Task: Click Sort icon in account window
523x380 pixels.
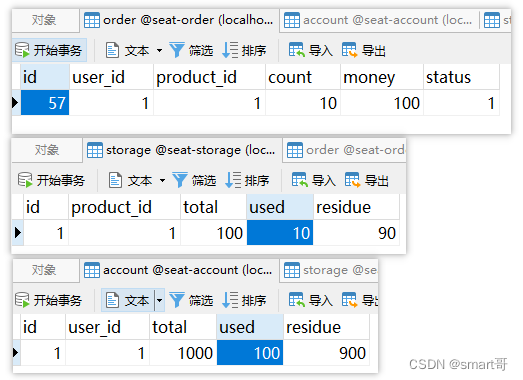Action: (x=230, y=300)
